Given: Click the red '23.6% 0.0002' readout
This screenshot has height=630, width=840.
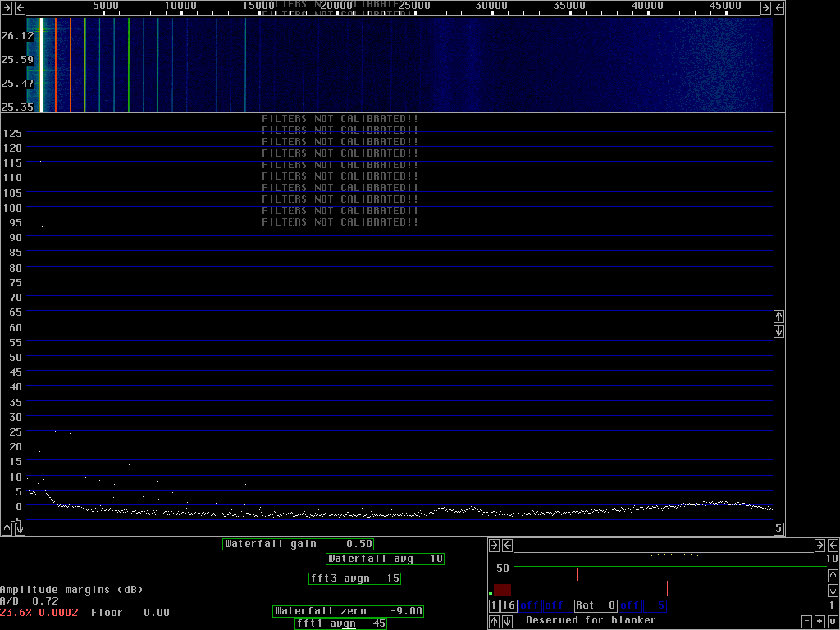Looking at the screenshot, I should click(39, 613).
